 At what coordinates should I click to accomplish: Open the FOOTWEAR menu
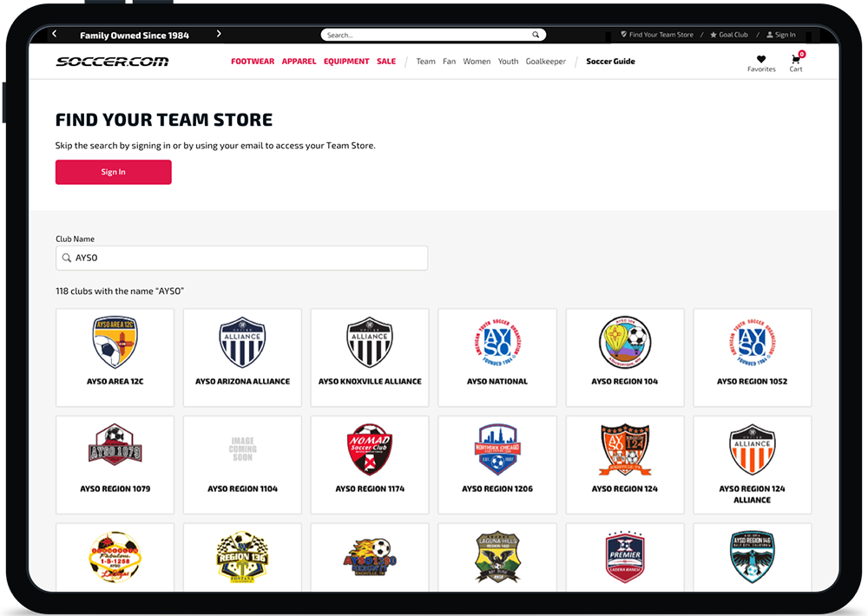coord(253,62)
